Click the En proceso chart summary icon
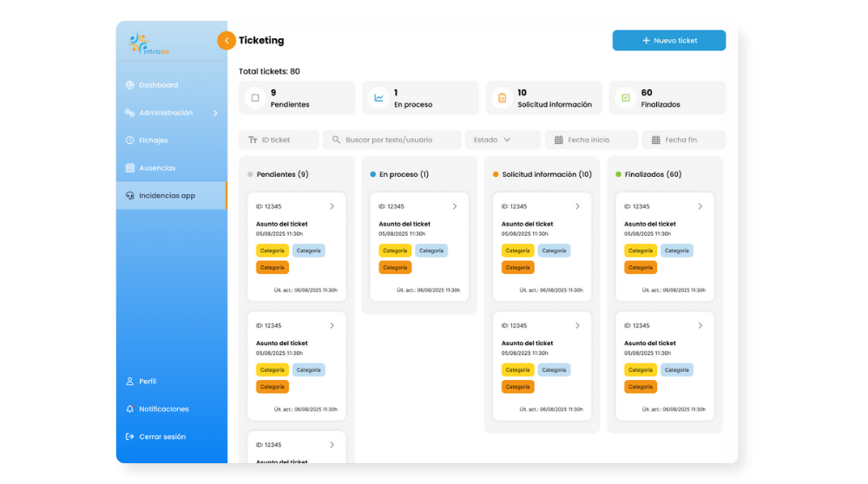The width and height of the screenshot is (868, 484). (378, 98)
